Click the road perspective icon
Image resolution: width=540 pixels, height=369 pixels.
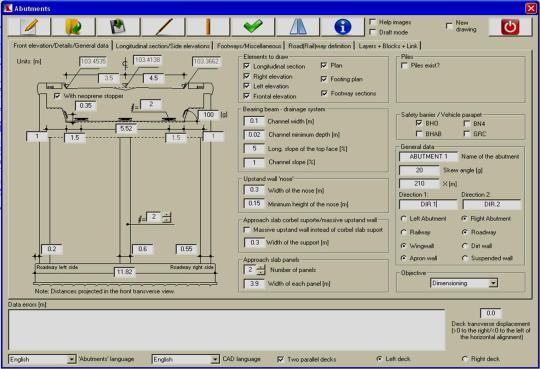[298, 27]
